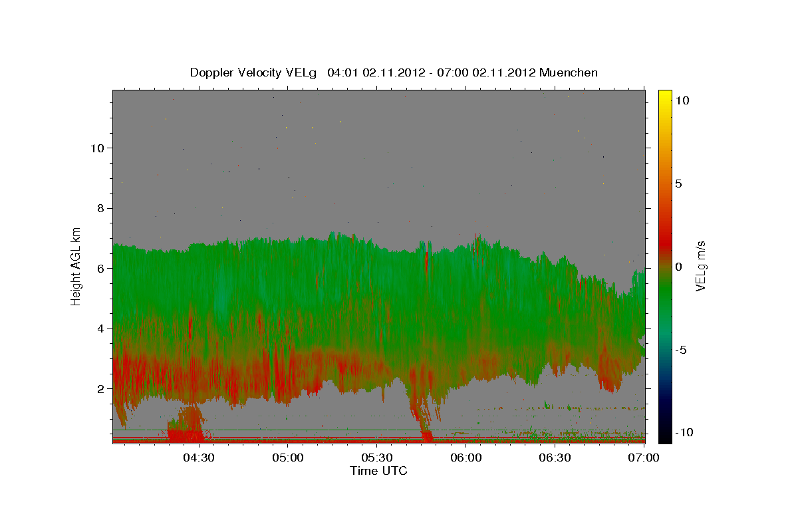This screenshot has width=798, height=532.
Task: Click the 07:00 time tick label
Action: click(x=644, y=458)
